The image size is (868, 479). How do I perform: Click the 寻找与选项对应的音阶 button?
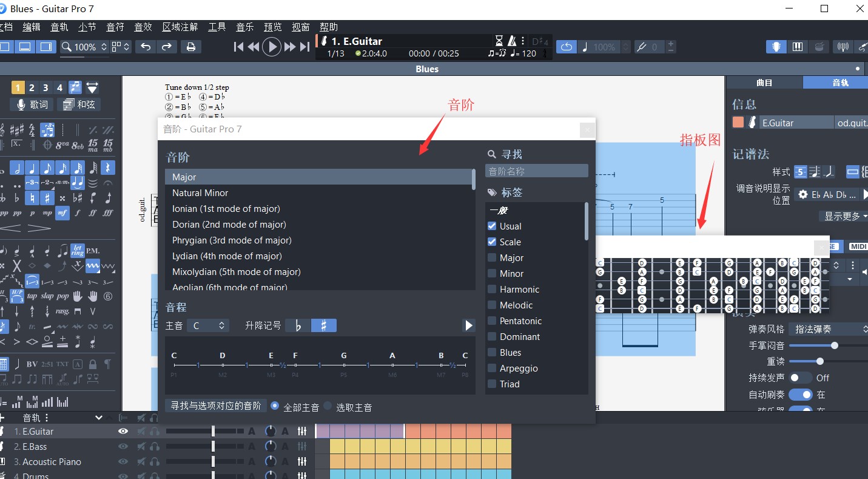[216, 406]
